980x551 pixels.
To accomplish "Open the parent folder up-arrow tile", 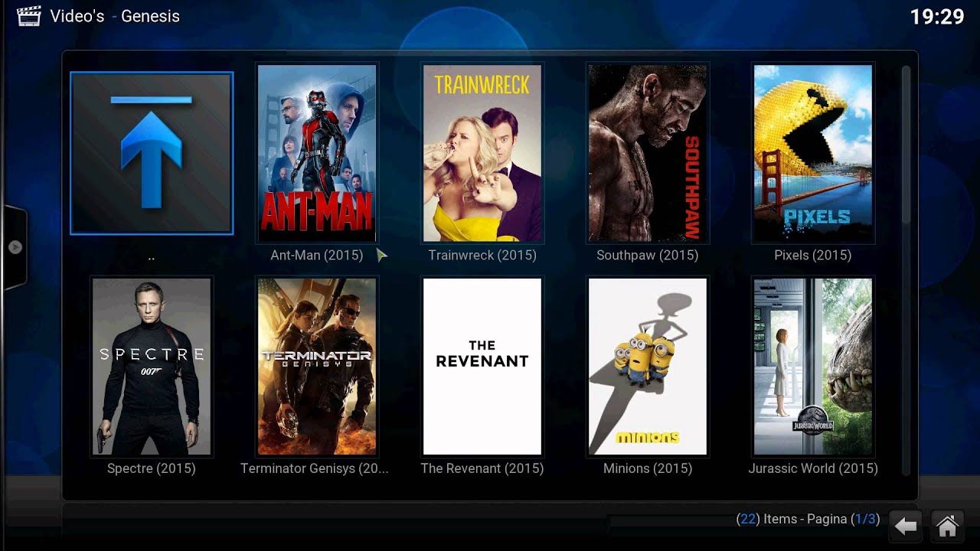I will pyautogui.click(x=152, y=153).
